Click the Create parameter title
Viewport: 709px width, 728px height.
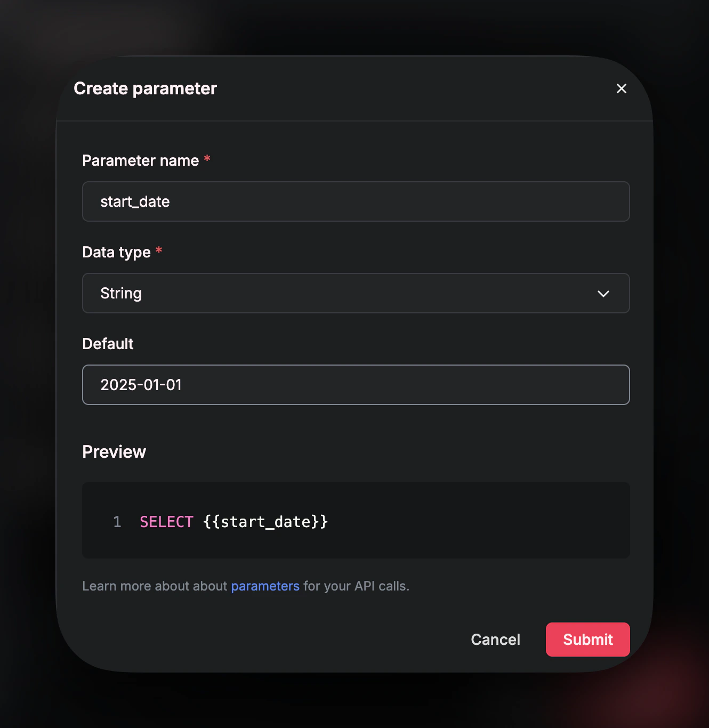[x=145, y=88]
